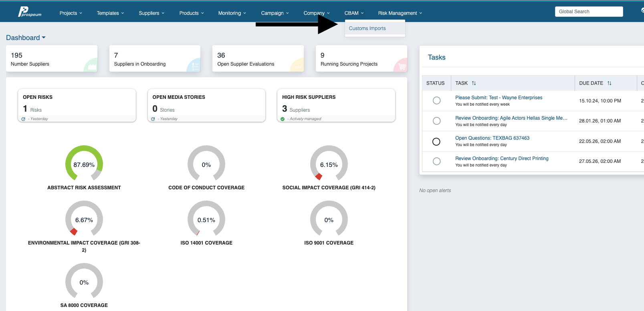Click the sort arrows icon beside DUE DATE header

[x=609, y=83]
